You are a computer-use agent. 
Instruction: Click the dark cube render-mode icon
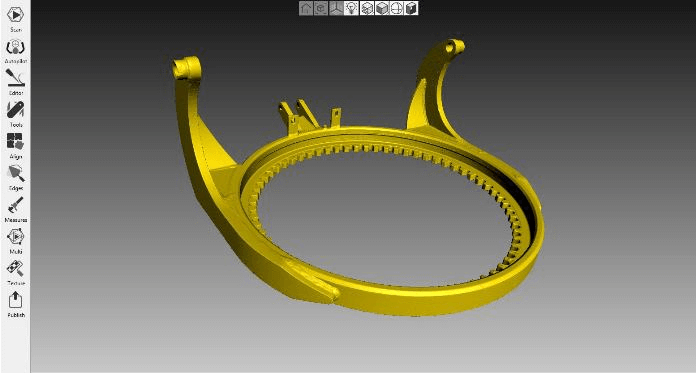411,8
